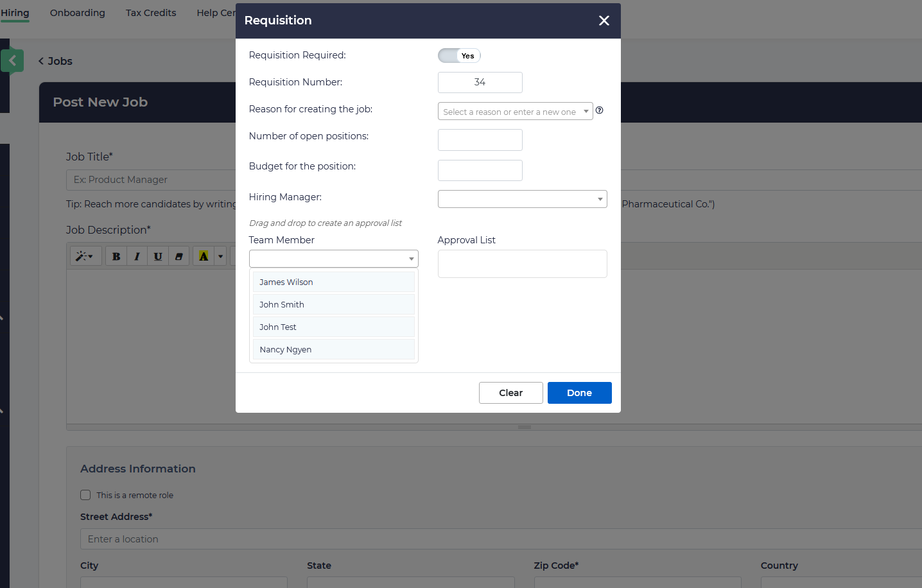Pick the yellow highlight color swatch
This screenshot has height=588, width=922.
point(204,257)
